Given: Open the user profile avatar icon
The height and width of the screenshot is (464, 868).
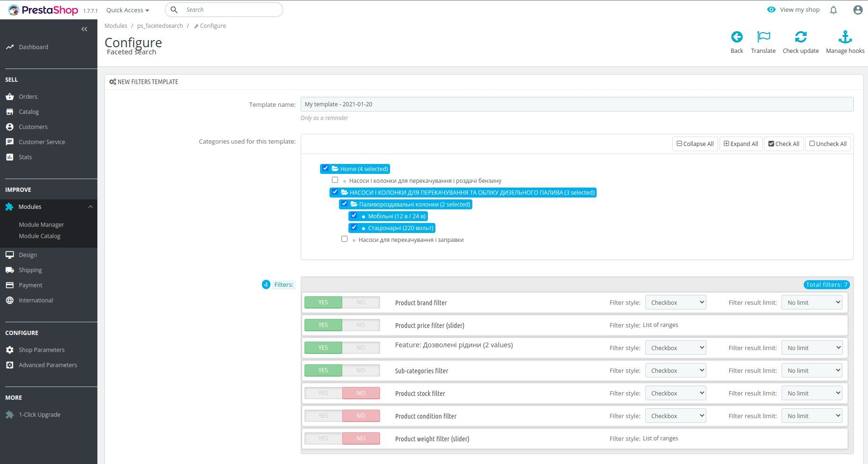Looking at the screenshot, I should (x=858, y=10).
